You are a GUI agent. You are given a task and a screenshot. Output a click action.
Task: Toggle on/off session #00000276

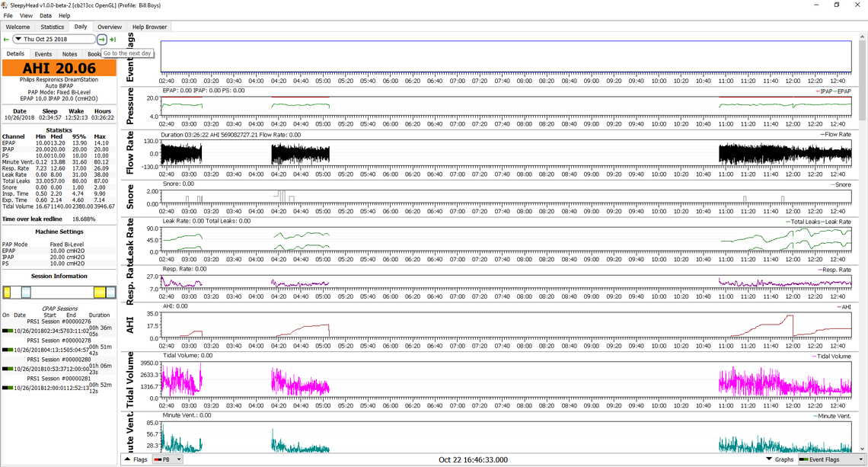coord(7,331)
